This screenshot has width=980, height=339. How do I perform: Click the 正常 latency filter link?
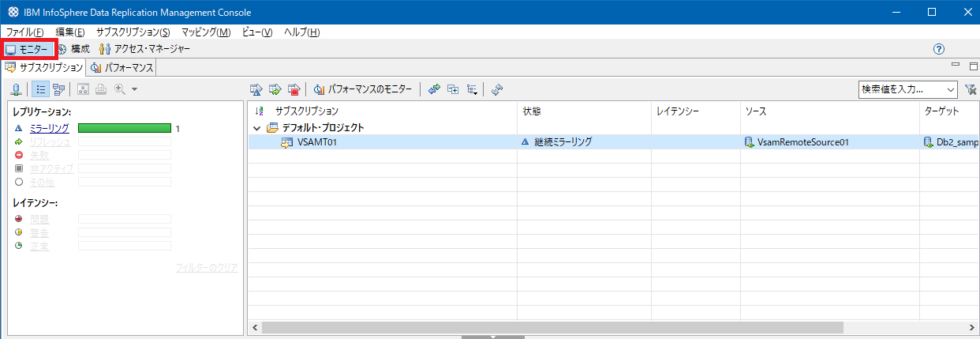(x=39, y=246)
